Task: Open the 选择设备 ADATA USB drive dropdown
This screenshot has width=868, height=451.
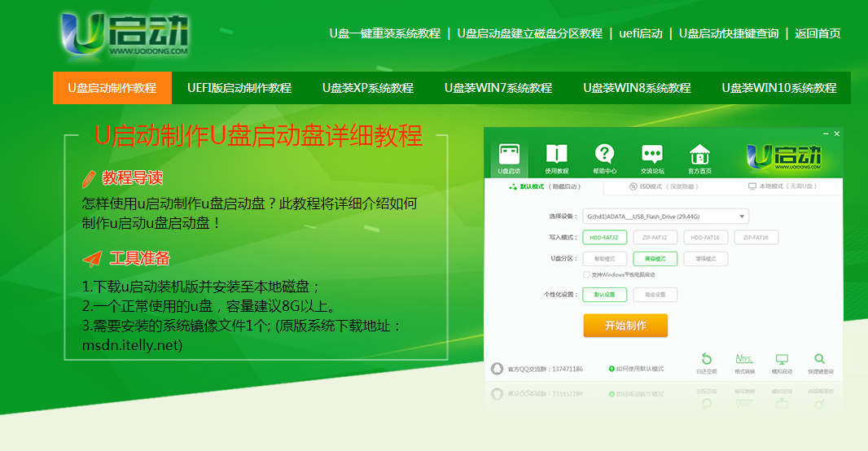Action: pos(665,217)
